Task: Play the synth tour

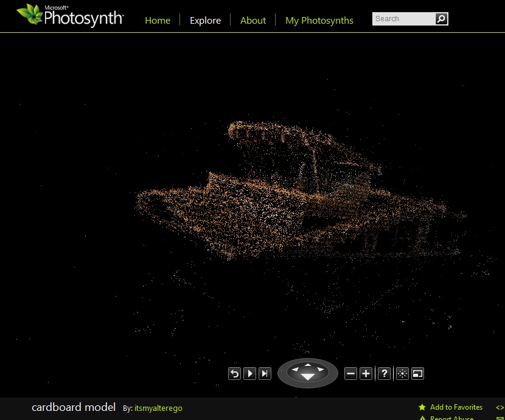Action: 249,374
